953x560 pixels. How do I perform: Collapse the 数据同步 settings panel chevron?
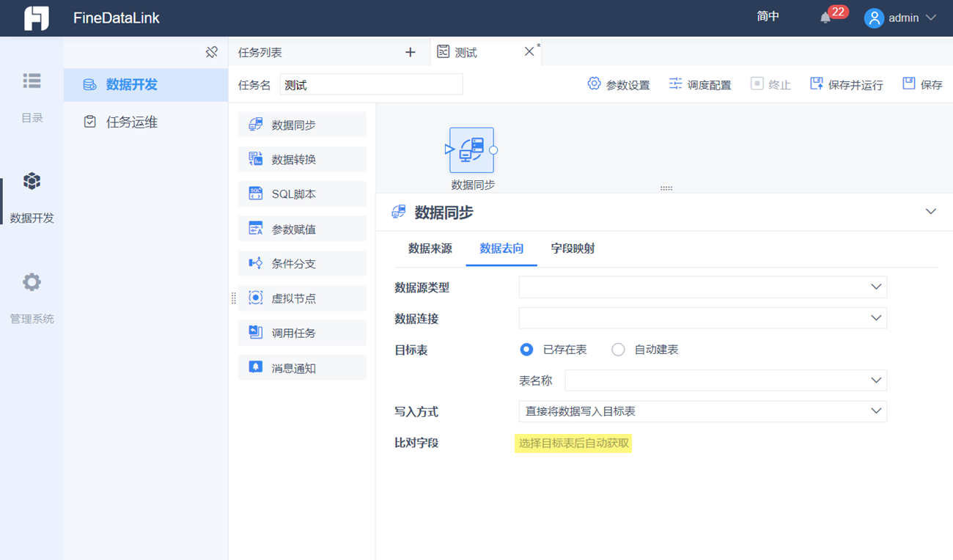[x=930, y=212]
